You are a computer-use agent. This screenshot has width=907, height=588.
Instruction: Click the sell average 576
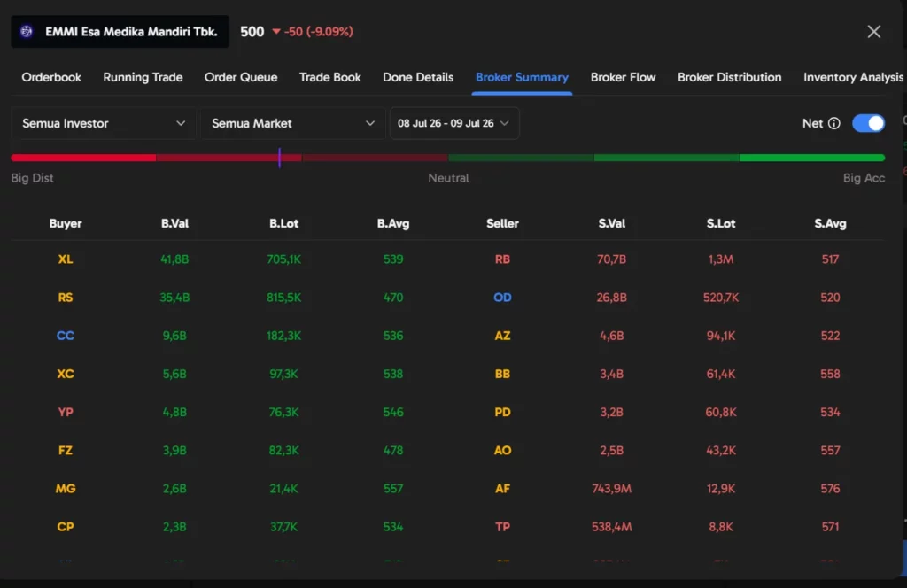[x=830, y=489]
